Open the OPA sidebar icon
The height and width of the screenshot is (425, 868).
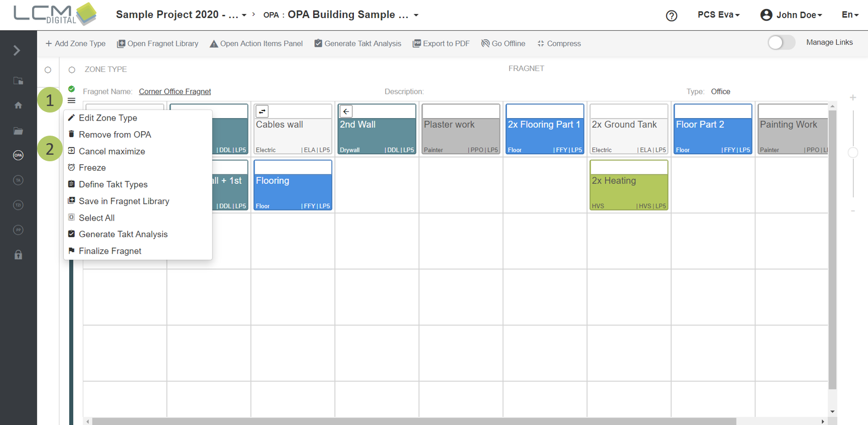(18, 155)
